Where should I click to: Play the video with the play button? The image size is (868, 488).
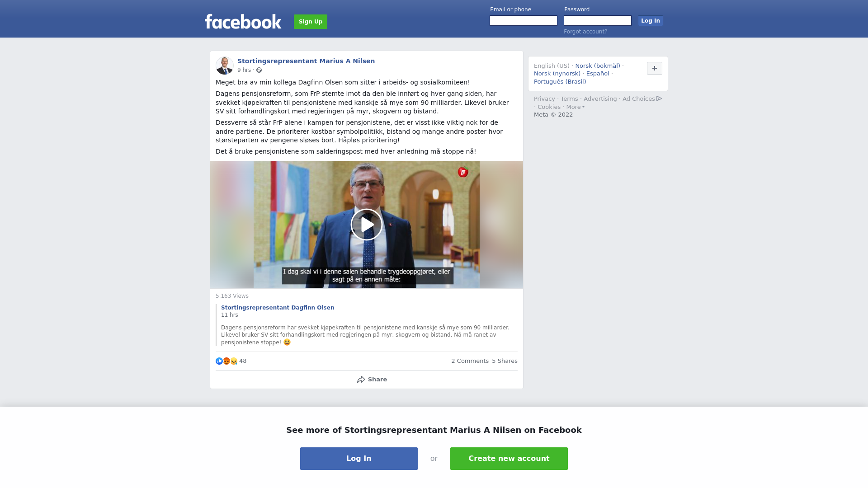[x=367, y=225]
